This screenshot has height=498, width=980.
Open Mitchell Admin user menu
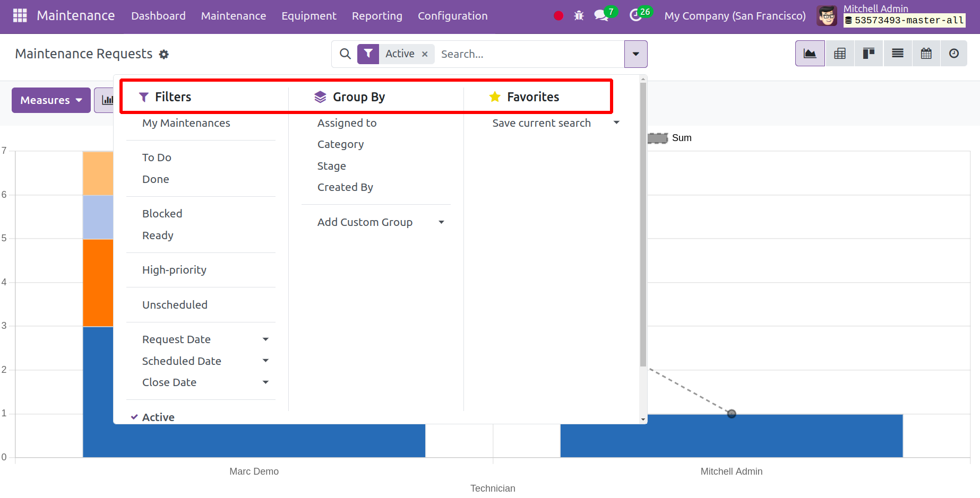click(x=892, y=16)
